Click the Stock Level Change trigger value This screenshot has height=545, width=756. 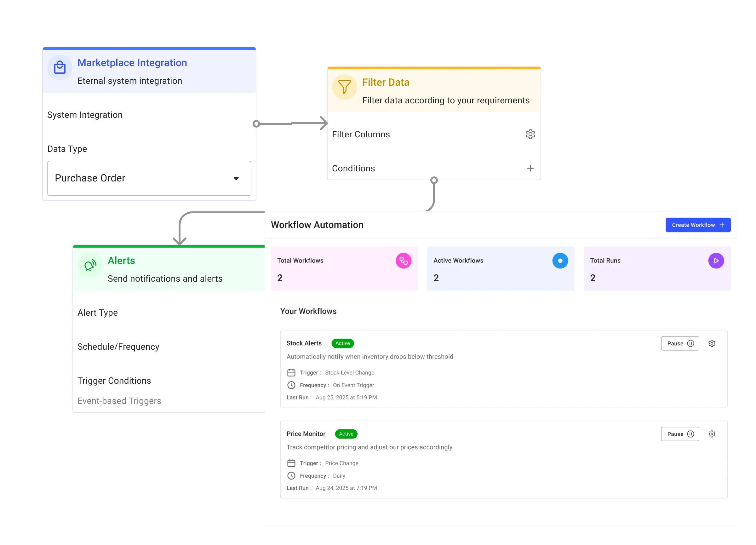[350, 373]
